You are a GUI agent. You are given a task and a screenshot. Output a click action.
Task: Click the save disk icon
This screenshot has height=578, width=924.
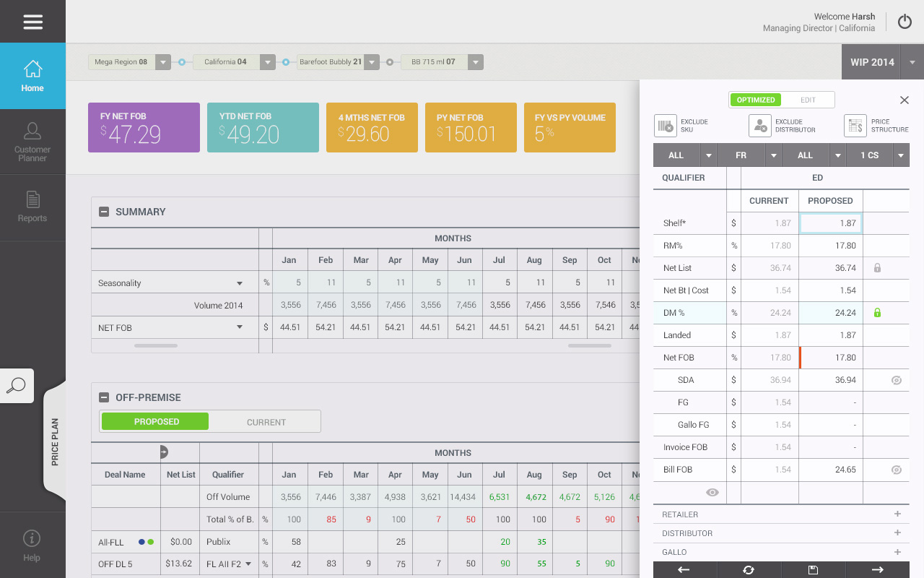click(x=813, y=570)
